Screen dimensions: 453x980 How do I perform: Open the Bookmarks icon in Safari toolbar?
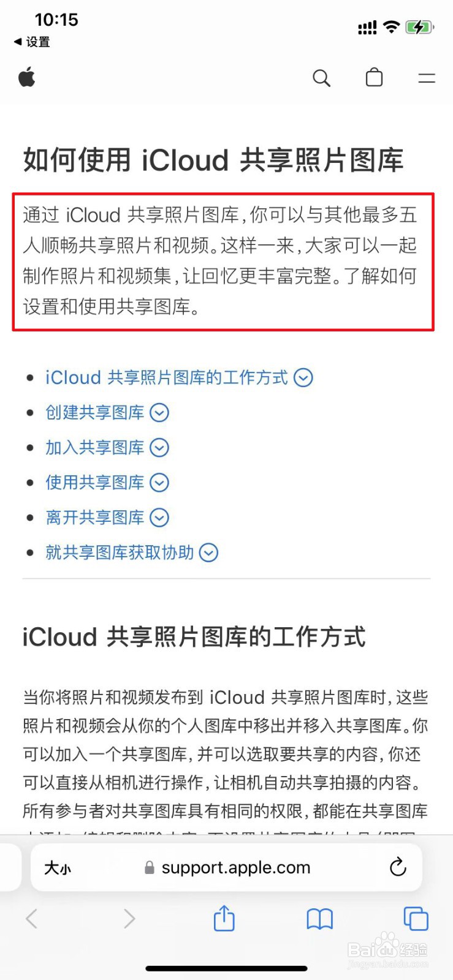pos(319,919)
